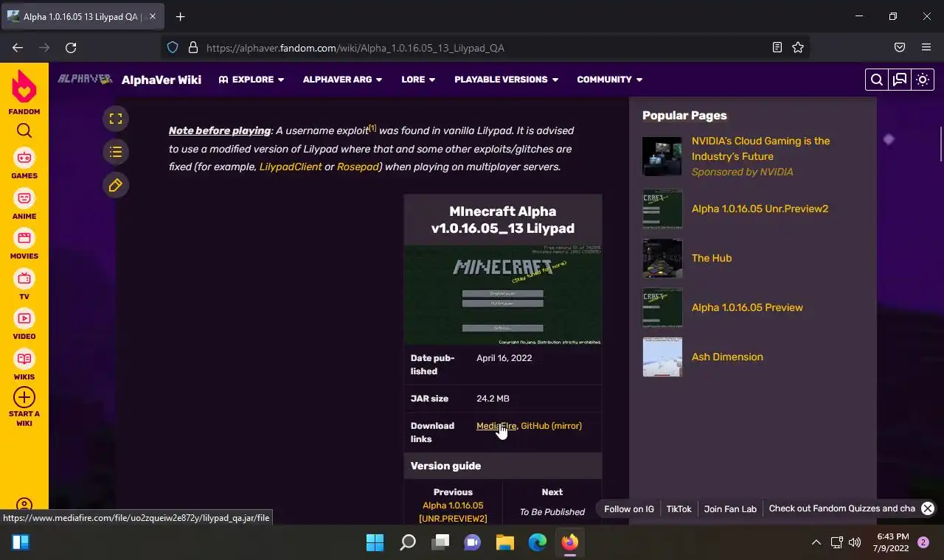Open the Windows Start menu
This screenshot has width=944, height=560.
pyautogui.click(x=375, y=543)
